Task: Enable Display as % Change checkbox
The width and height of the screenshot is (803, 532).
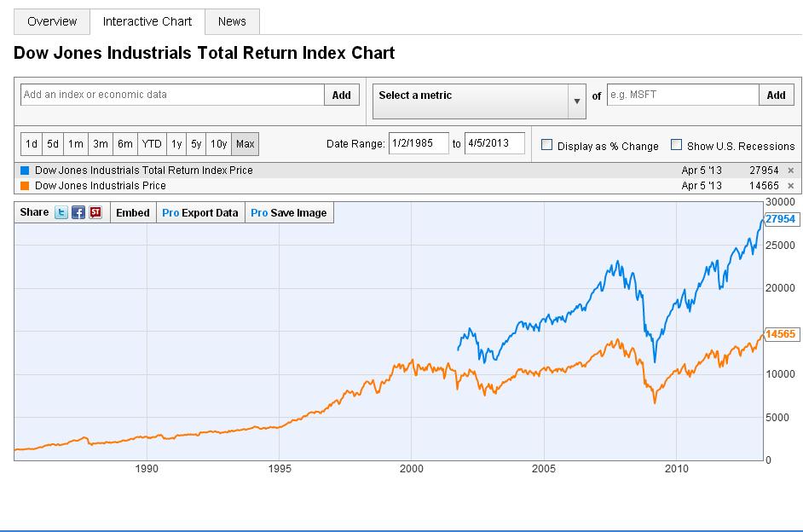Action: click(x=547, y=145)
